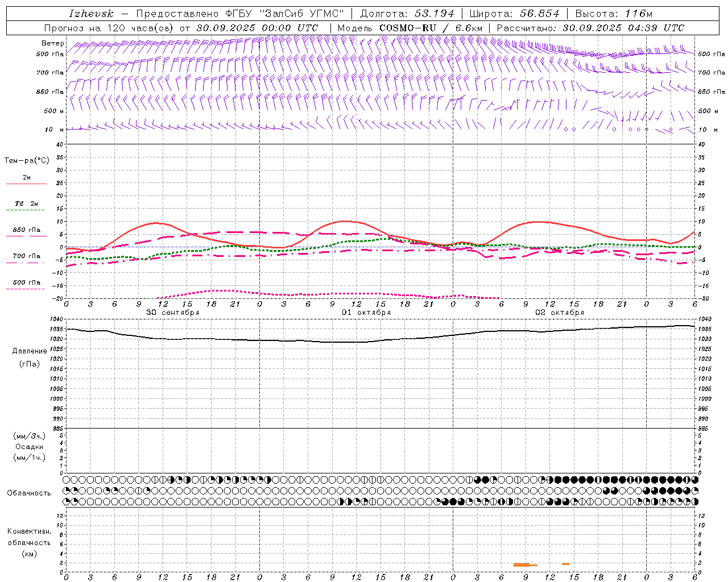Click the 'Осадки' precipitation label
This screenshot has height=582, width=728.
coord(29,447)
